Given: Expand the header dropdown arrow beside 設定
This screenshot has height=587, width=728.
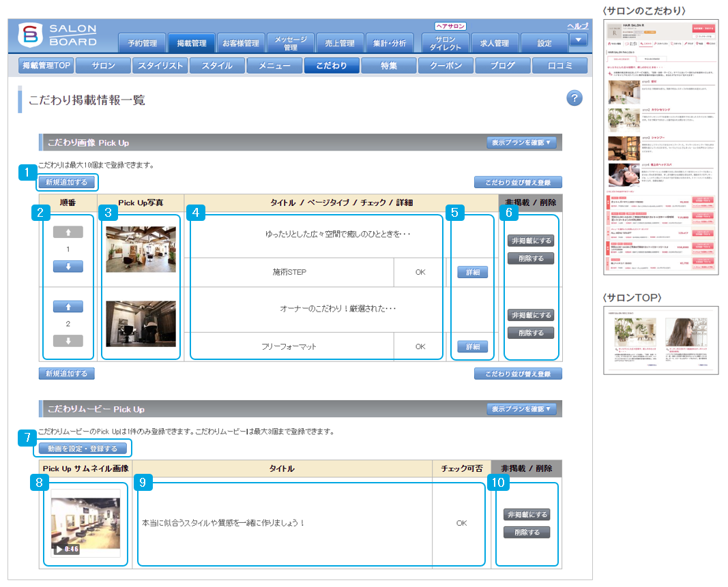Looking at the screenshot, I should point(578,40).
